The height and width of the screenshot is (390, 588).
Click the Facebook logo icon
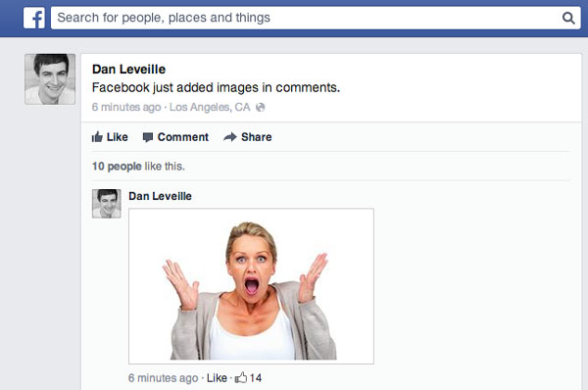coord(34,18)
